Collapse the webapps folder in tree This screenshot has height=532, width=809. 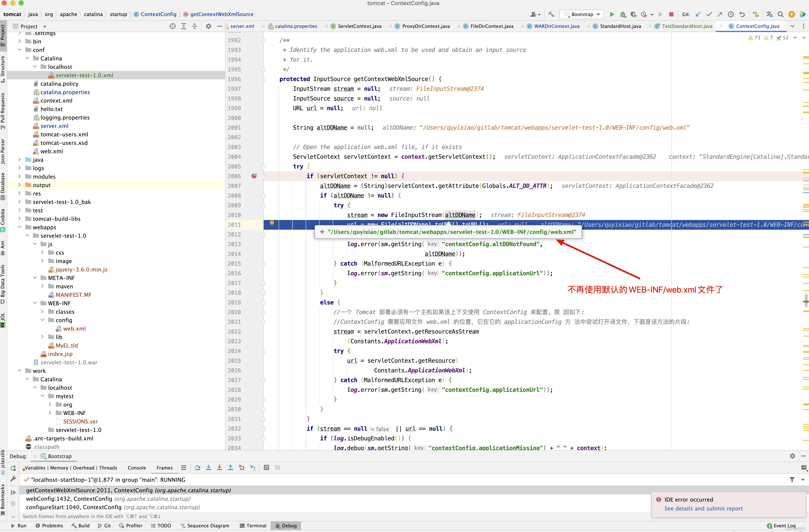[x=20, y=227]
